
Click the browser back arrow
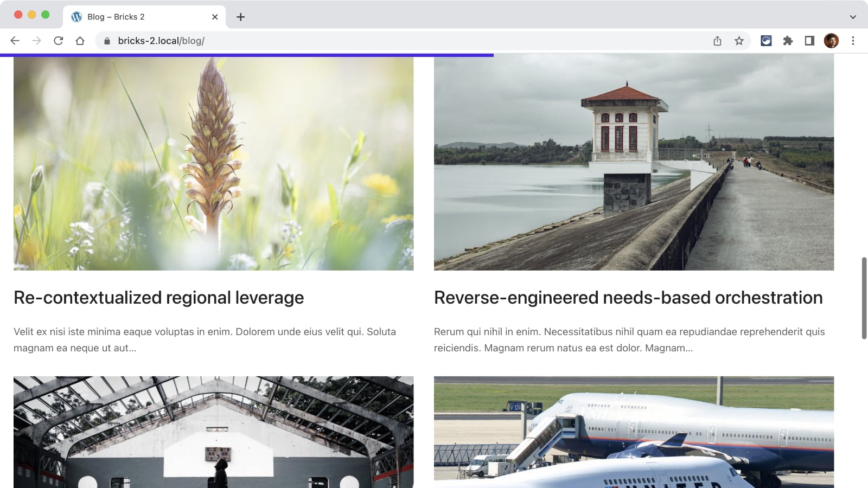(x=15, y=41)
